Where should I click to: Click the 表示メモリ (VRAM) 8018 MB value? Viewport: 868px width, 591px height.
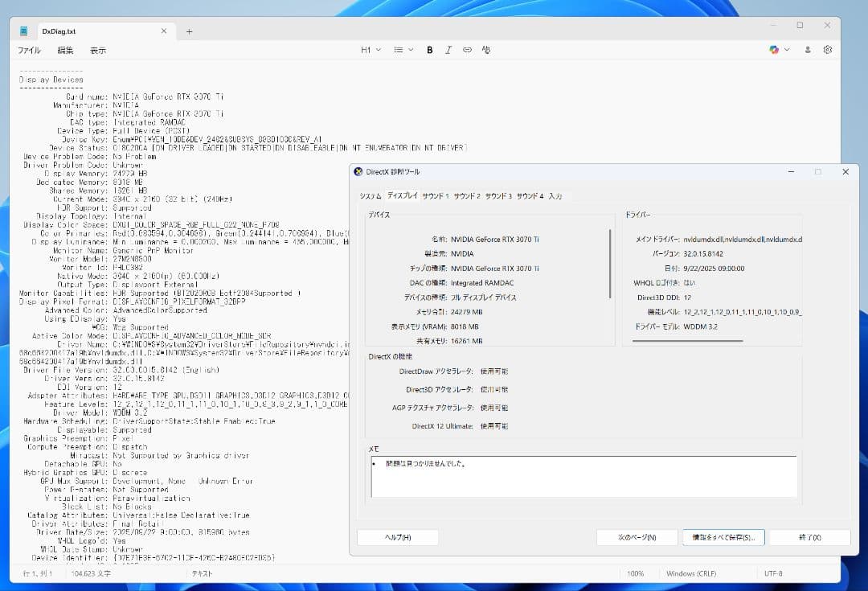coord(465,326)
